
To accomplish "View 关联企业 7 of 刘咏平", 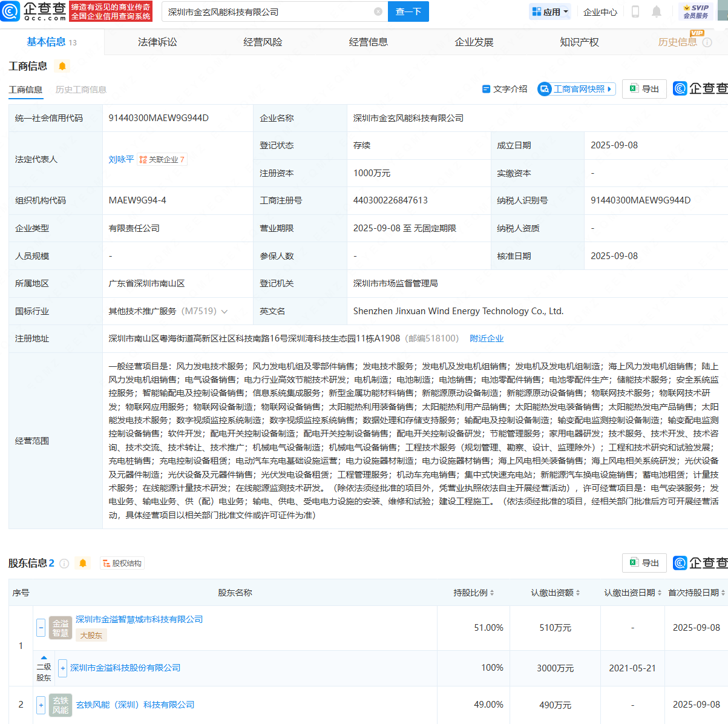I will click(162, 160).
